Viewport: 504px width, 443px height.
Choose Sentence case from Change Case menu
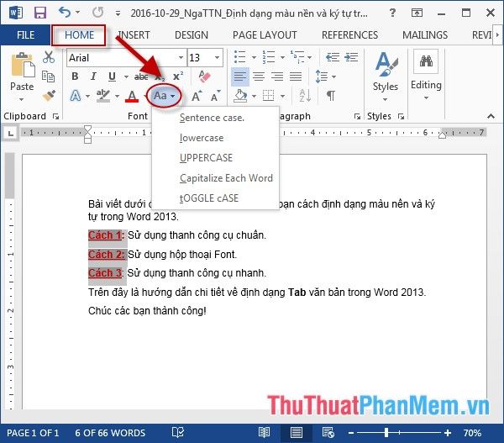click(x=215, y=118)
